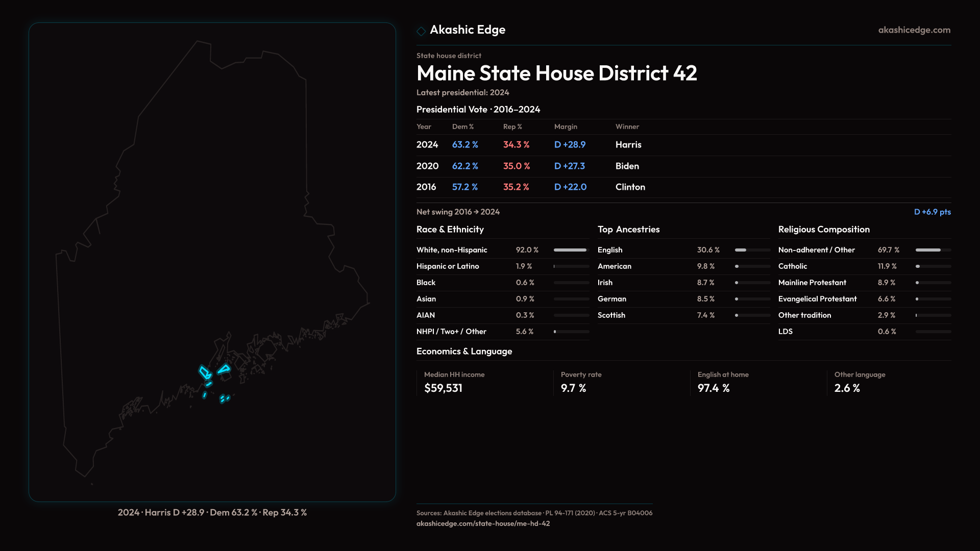Click the English at home stat card
The height and width of the screenshot is (551, 980).
pos(723,383)
